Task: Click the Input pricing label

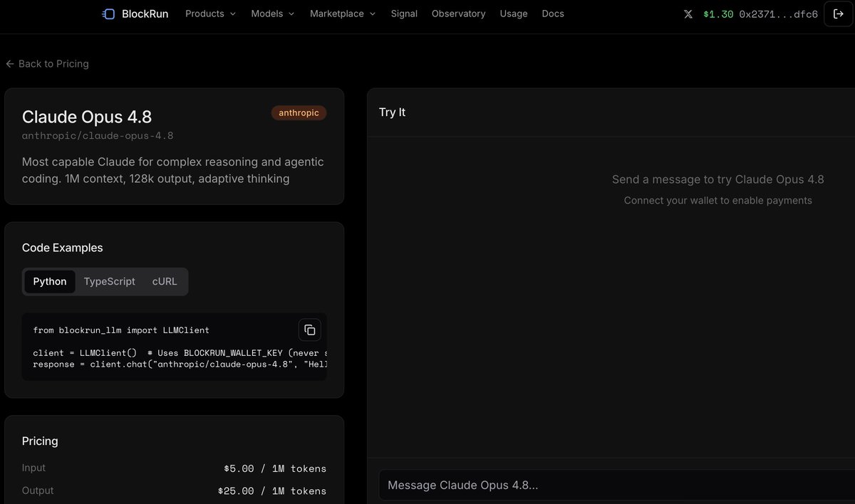Action: click(33, 468)
